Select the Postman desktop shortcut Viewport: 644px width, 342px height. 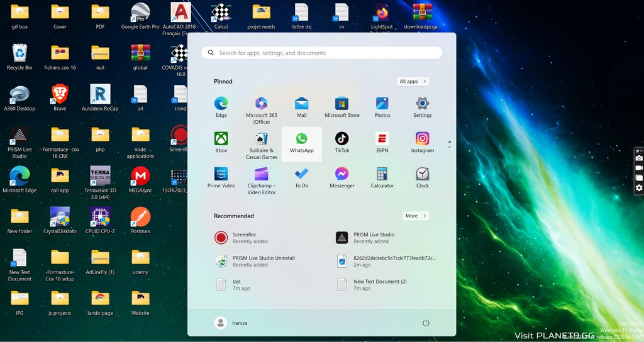click(x=140, y=221)
